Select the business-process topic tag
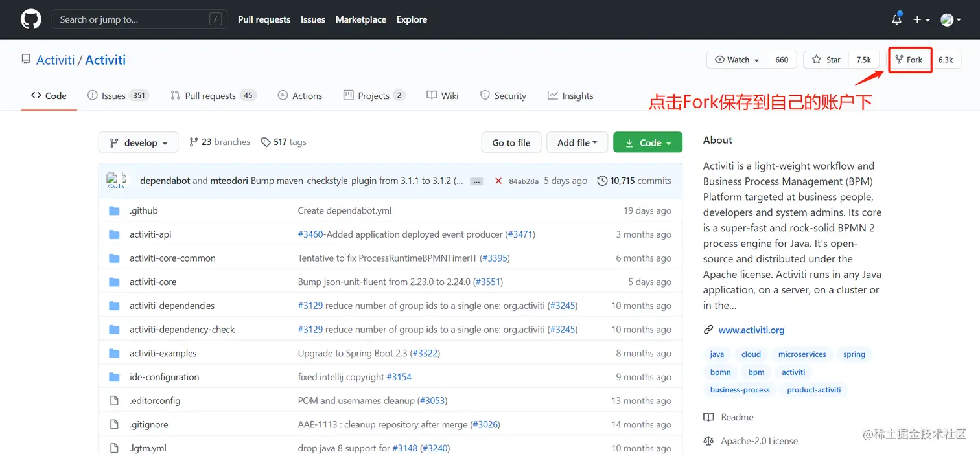This screenshot has width=980, height=454. [740, 390]
